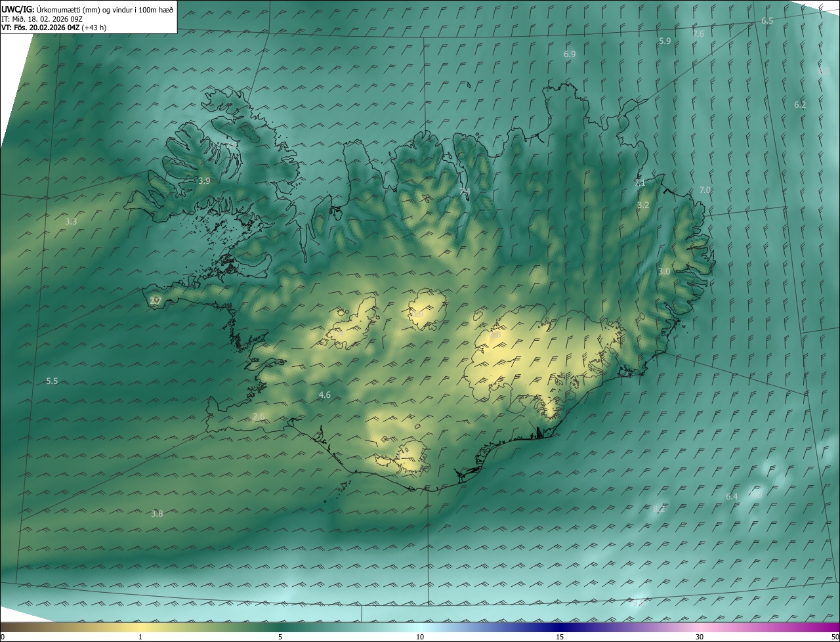Click the 2.7 value at Snæfellsnes tip
This screenshot has height=642, width=840.
[x=156, y=301]
